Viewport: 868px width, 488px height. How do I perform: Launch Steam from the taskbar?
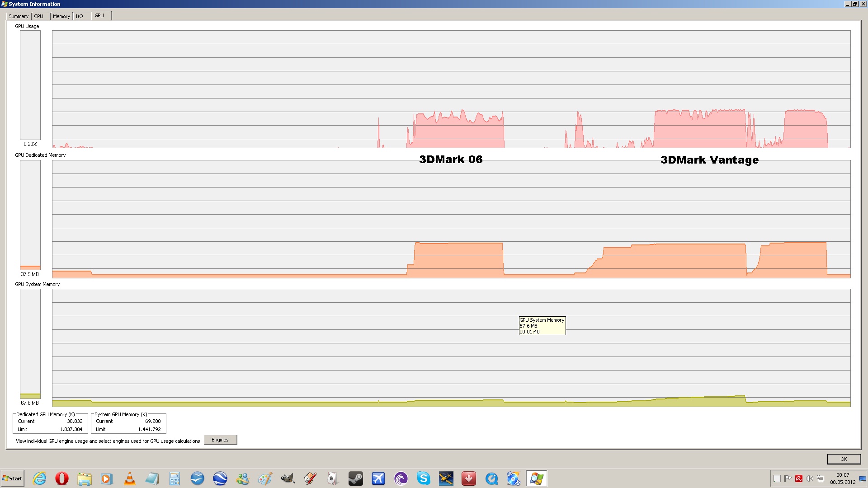pyautogui.click(x=356, y=479)
